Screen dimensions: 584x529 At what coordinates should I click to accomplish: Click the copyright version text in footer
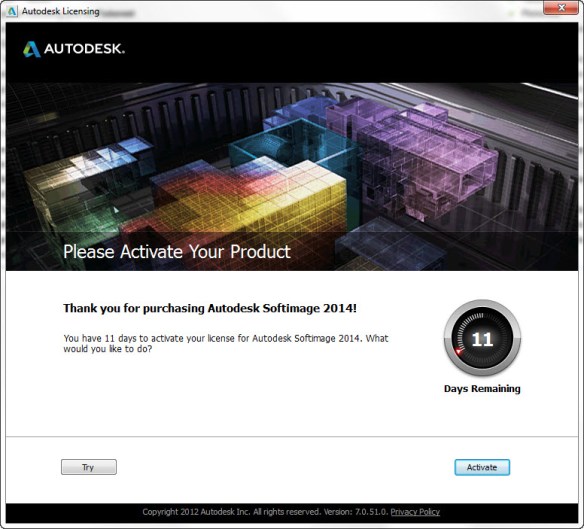coord(265,512)
